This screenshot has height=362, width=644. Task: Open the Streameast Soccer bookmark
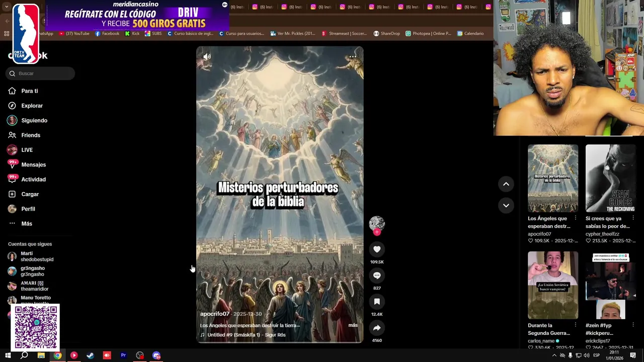pos(345,34)
